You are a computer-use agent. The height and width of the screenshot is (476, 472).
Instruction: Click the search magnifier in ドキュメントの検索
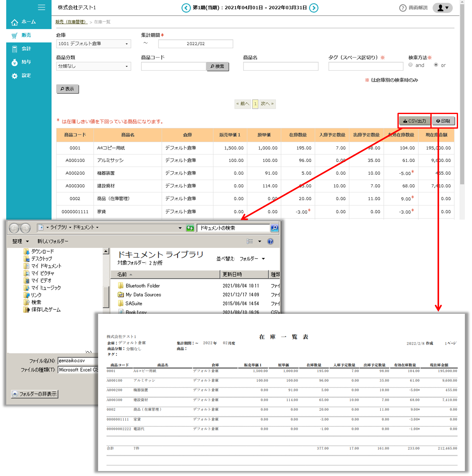(275, 228)
